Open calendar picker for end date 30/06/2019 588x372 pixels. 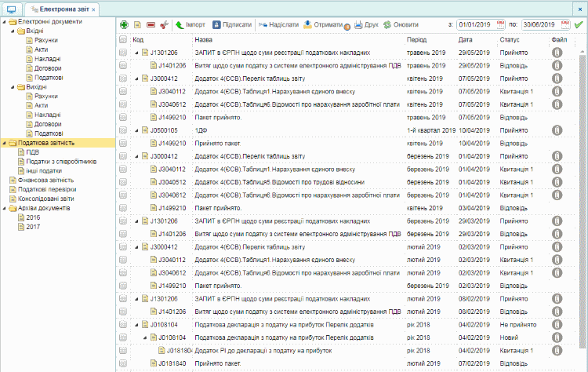[565, 25]
